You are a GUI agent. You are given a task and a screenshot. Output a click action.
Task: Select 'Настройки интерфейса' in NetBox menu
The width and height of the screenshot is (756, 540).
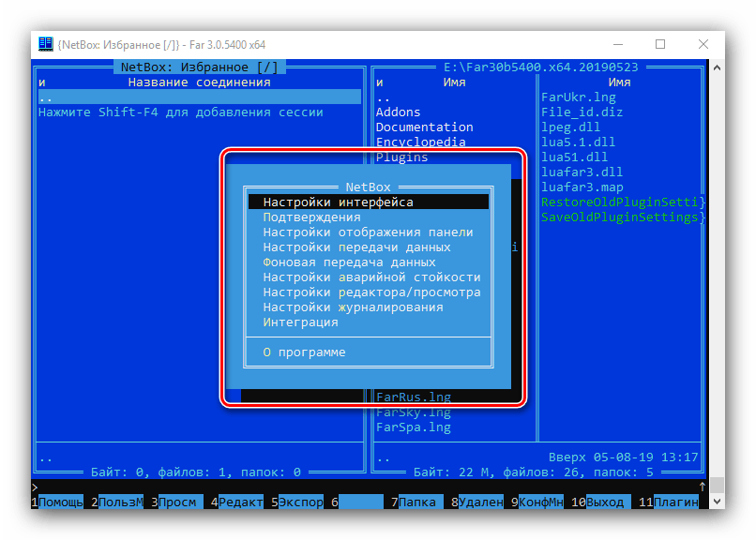point(338,202)
